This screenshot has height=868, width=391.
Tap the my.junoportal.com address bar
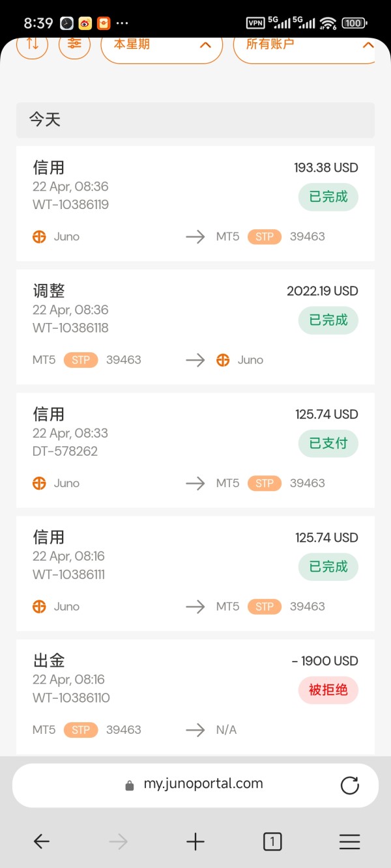[x=195, y=785]
